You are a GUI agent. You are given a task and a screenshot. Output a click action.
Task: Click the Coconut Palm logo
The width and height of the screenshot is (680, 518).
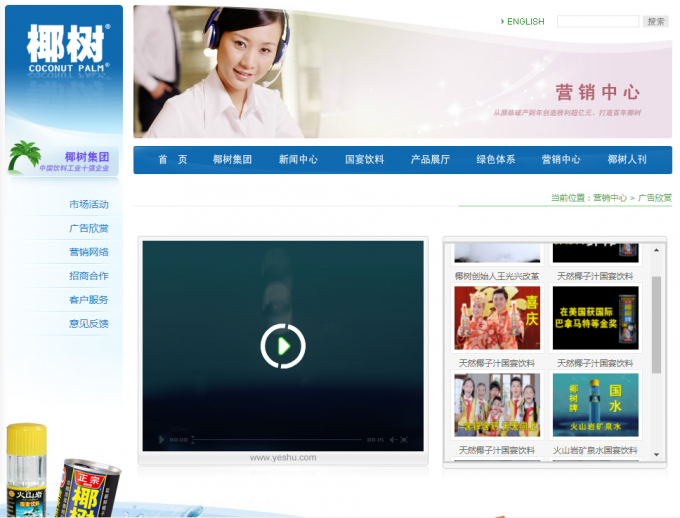pyautogui.click(x=68, y=49)
